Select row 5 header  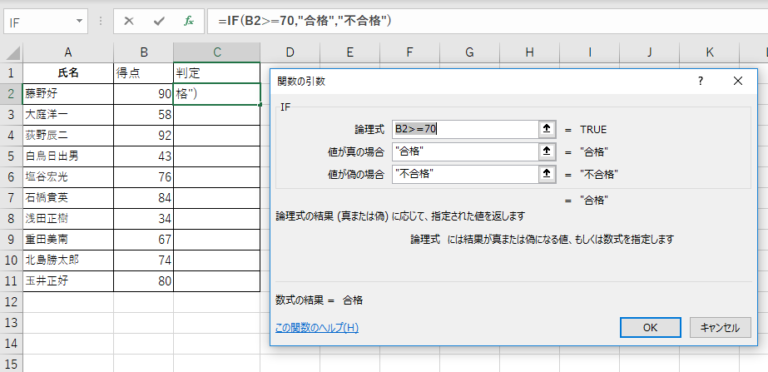tap(11, 156)
